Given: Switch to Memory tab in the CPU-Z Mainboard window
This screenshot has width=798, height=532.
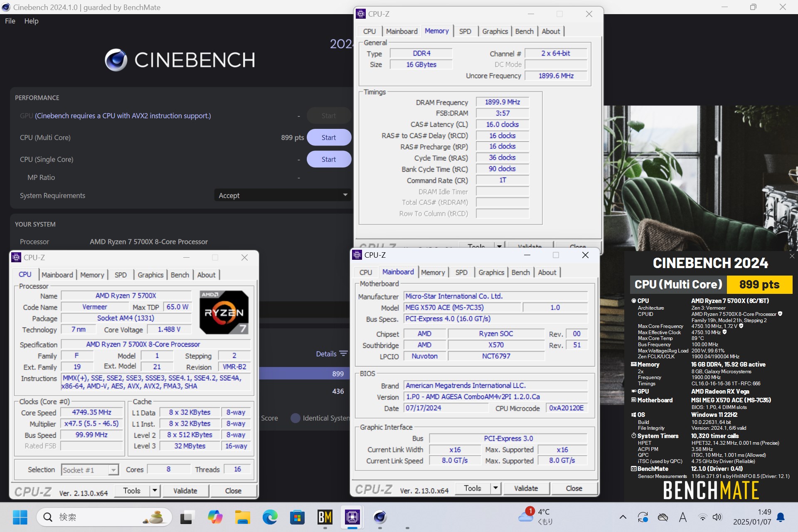Looking at the screenshot, I should pos(433,272).
